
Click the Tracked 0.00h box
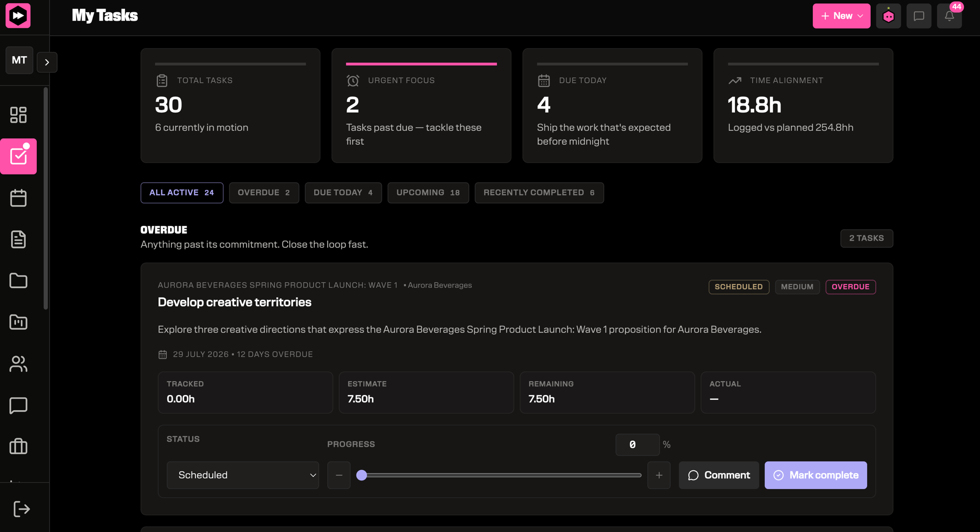click(x=245, y=392)
